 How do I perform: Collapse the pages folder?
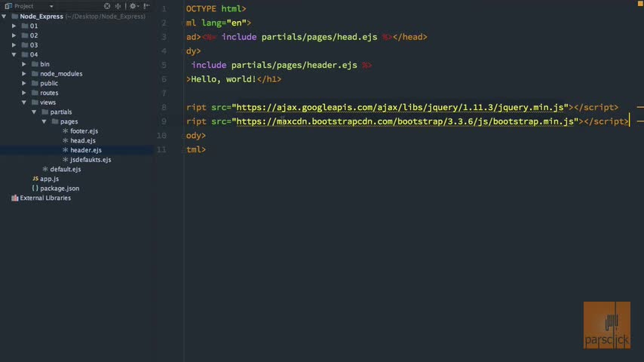(x=44, y=121)
